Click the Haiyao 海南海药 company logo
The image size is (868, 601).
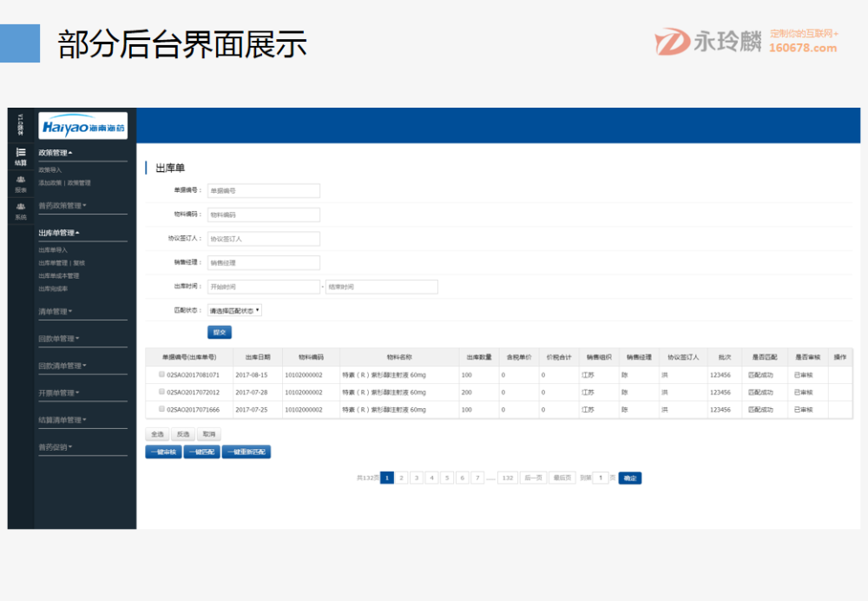pos(82,125)
